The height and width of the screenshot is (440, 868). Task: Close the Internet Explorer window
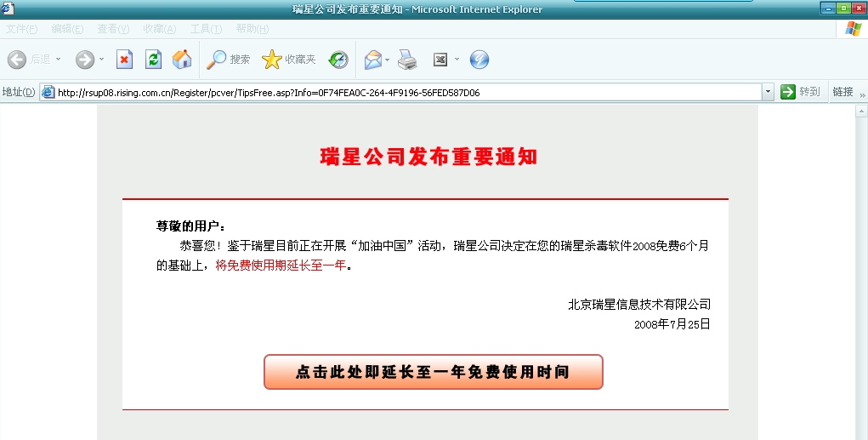[x=859, y=9]
